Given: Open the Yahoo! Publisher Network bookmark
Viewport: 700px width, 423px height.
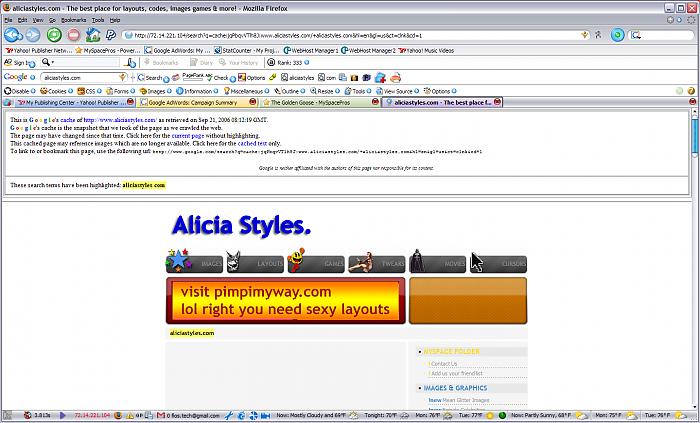Looking at the screenshot, I should (39, 50).
